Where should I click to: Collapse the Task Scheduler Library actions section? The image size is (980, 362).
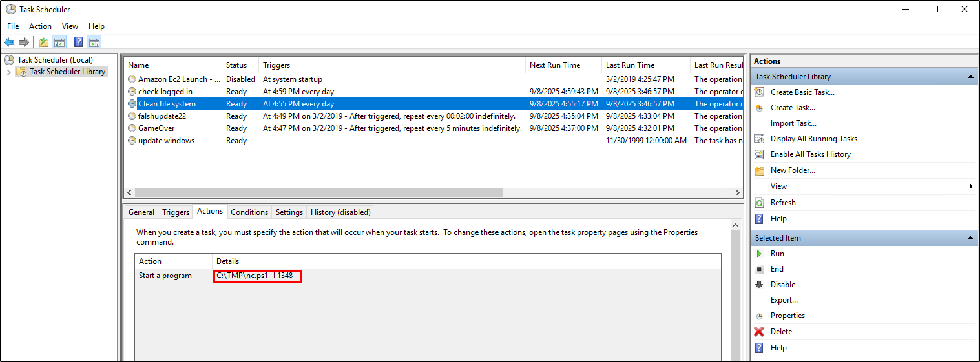tap(970, 77)
